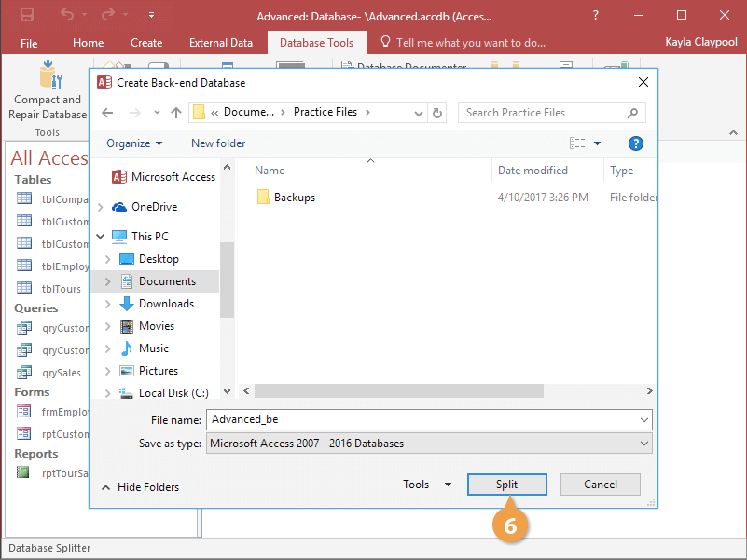Switch to the External Data tab
Image resolution: width=747 pixels, height=560 pixels.
point(221,43)
